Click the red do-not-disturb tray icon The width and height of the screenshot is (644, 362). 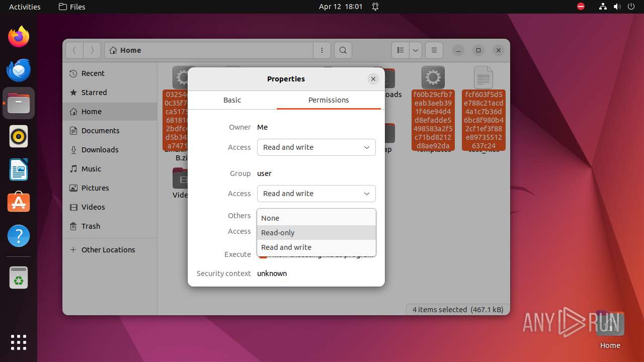[x=581, y=7]
